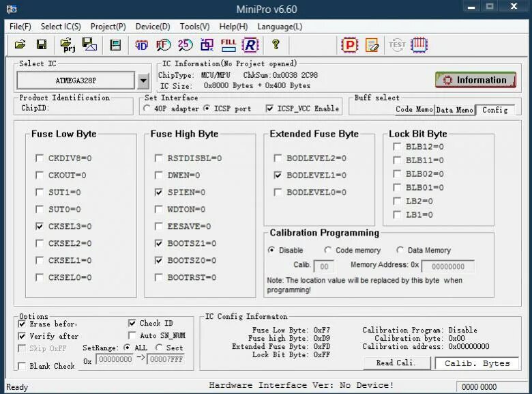This screenshot has width=532, height=394.
Task: Click the red P program icon
Action: (x=350, y=45)
